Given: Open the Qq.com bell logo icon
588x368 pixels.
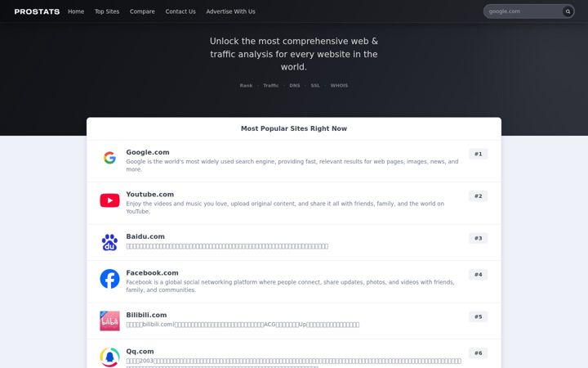Looking at the screenshot, I should pyautogui.click(x=109, y=357).
